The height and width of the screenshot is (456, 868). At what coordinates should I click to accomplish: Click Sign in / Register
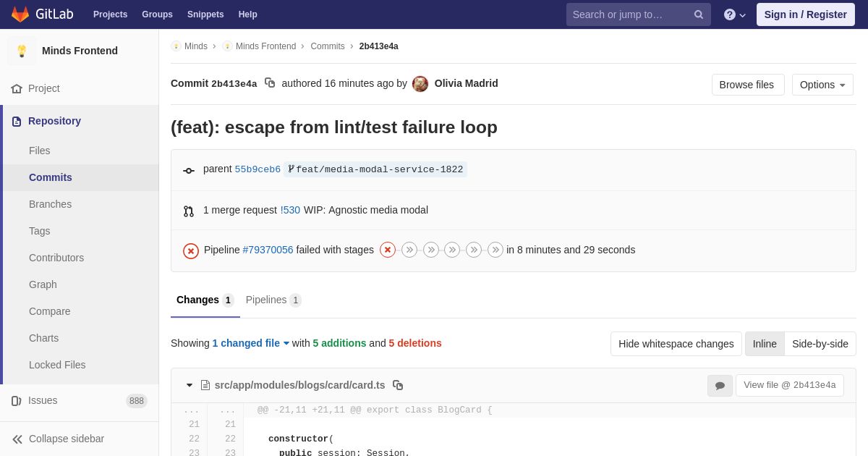pyautogui.click(x=806, y=14)
